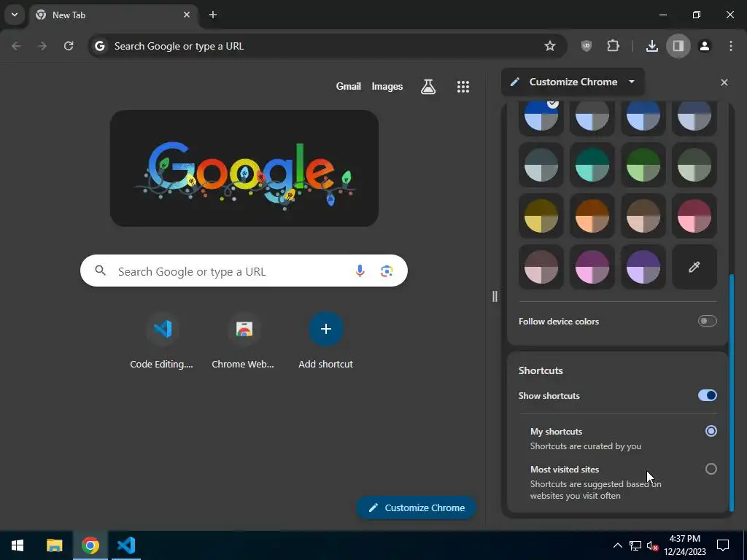This screenshot has width=747, height=560.
Task: Choose the yellow color theme swatch
Action: point(541,216)
